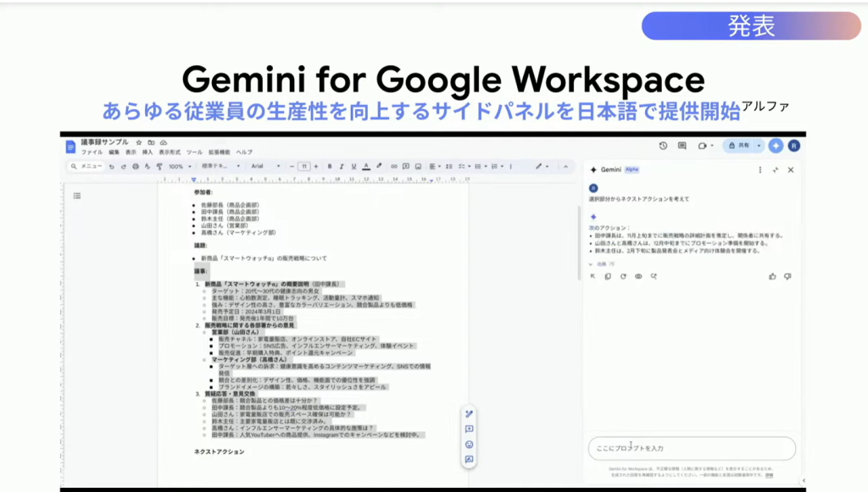Click the Gemini sparkle button in header
868x492 pixels.
pyautogui.click(x=776, y=146)
